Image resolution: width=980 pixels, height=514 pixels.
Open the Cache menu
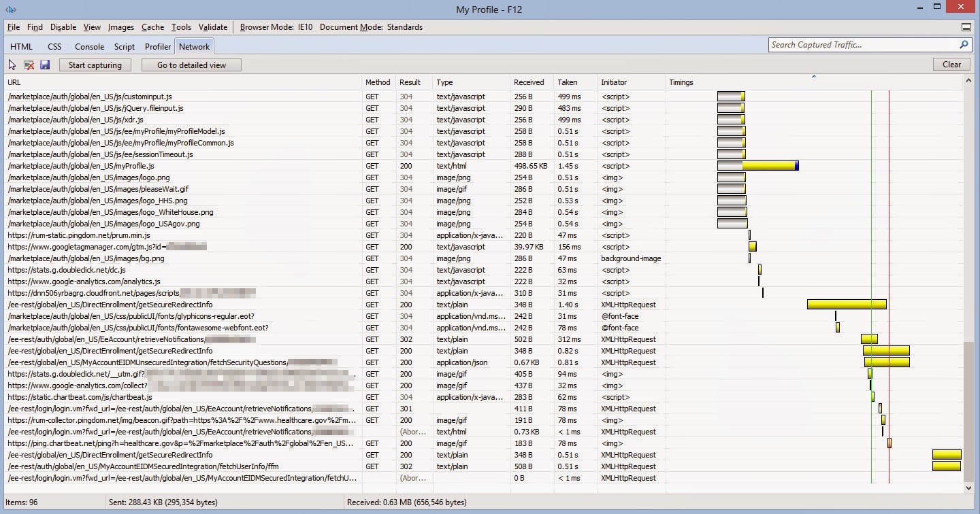[x=152, y=27]
